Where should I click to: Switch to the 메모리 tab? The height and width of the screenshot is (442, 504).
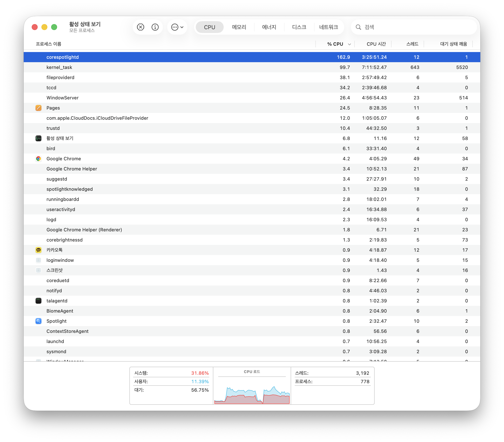[239, 27]
